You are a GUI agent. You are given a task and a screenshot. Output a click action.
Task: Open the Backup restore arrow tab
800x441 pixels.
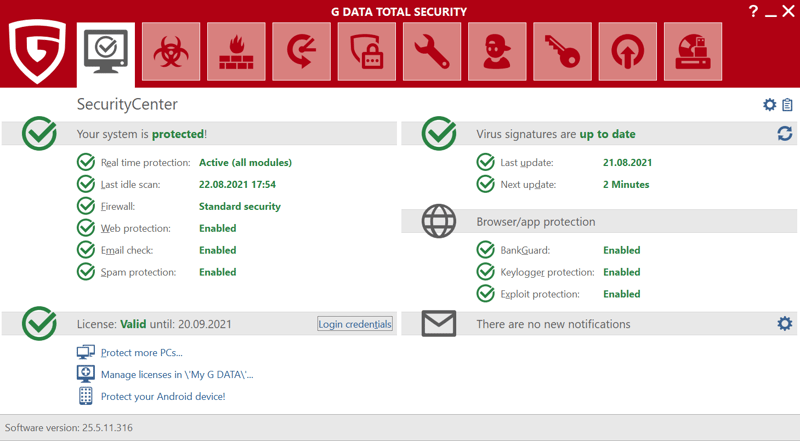[302, 52]
